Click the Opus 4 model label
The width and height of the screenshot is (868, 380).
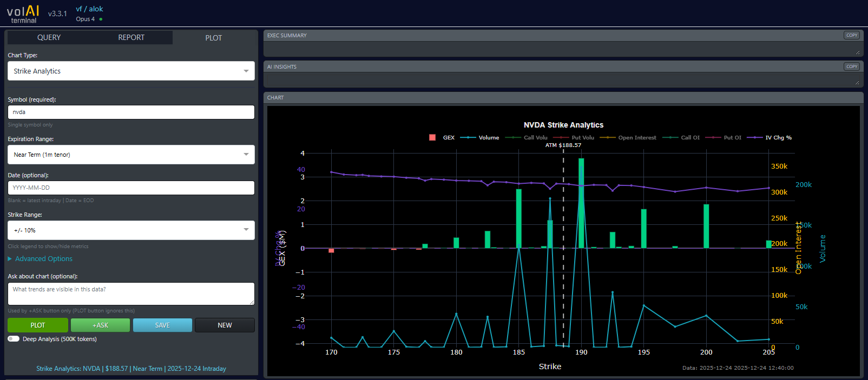(x=85, y=19)
